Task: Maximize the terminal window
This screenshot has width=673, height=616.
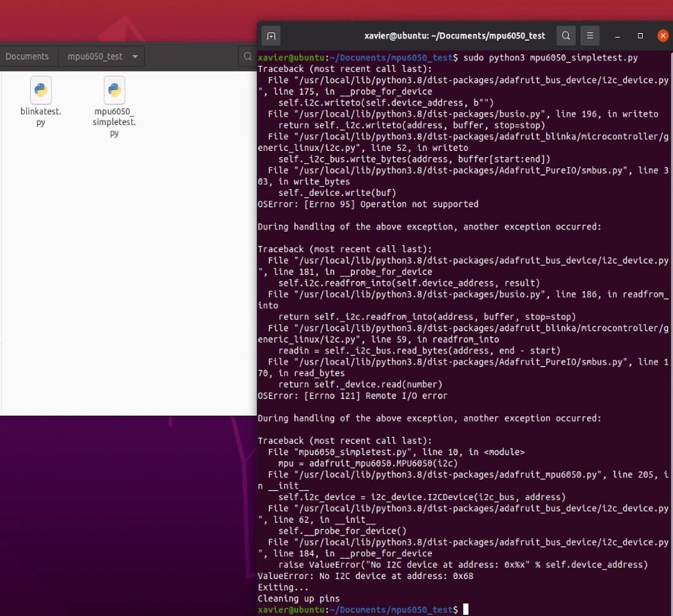Action: (x=639, y=35)
